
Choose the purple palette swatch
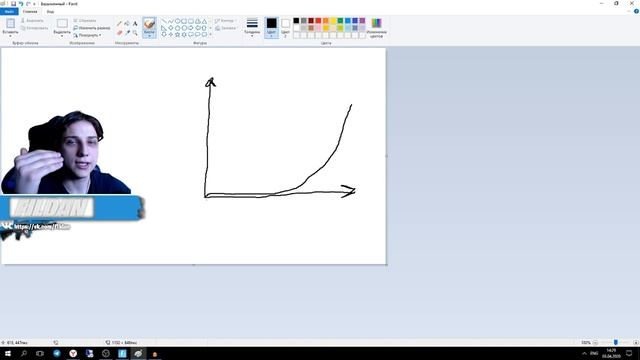(x=362, y=20)
